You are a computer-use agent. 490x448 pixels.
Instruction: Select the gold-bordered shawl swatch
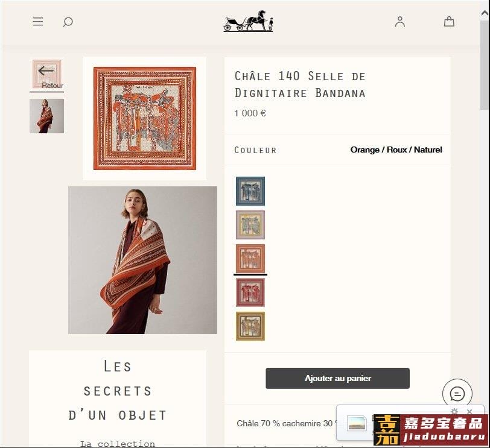click(250, 326)
